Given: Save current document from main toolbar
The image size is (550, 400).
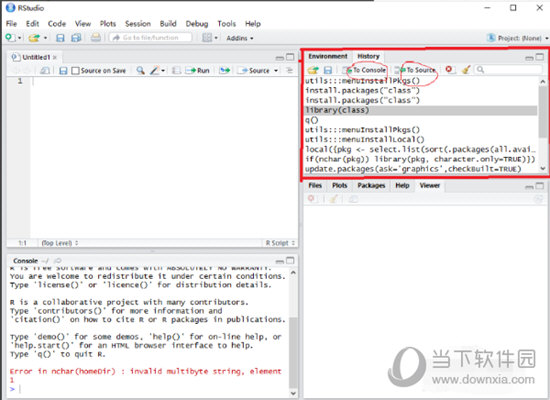Looking at the screenshot, I should 60,38.
